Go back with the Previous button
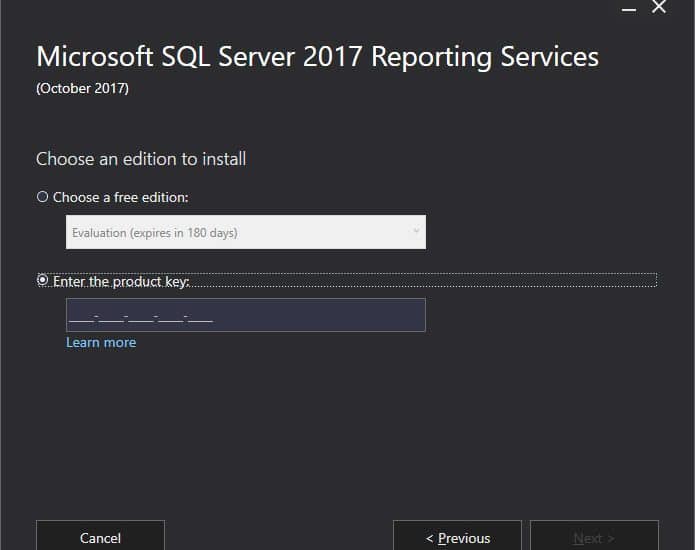The image size is (695, 550). pos(457,535)
